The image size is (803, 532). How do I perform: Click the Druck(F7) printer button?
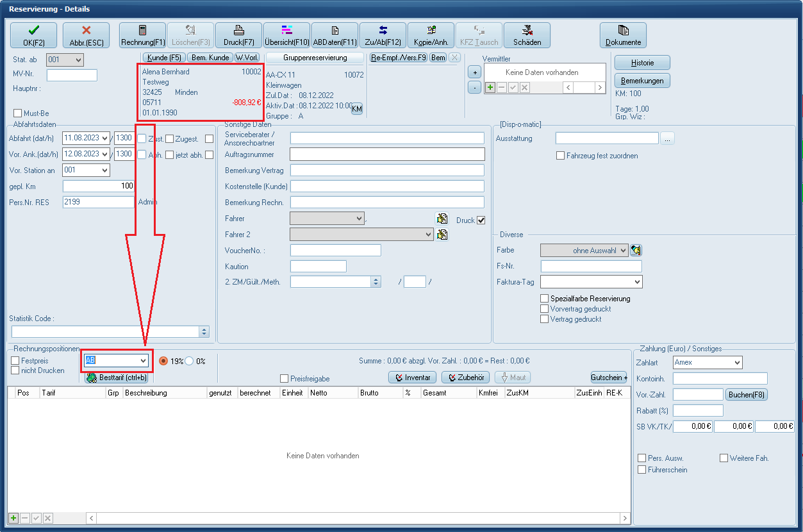coord(238,35)
